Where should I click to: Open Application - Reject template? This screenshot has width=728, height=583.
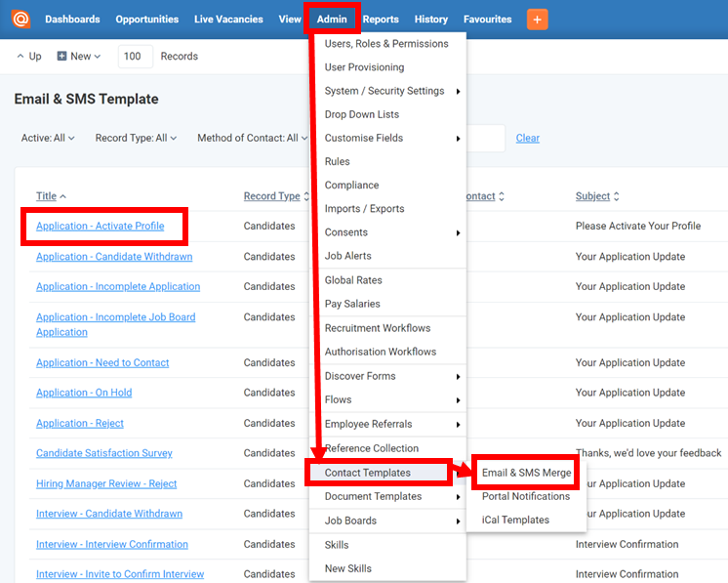coord(80,424)
